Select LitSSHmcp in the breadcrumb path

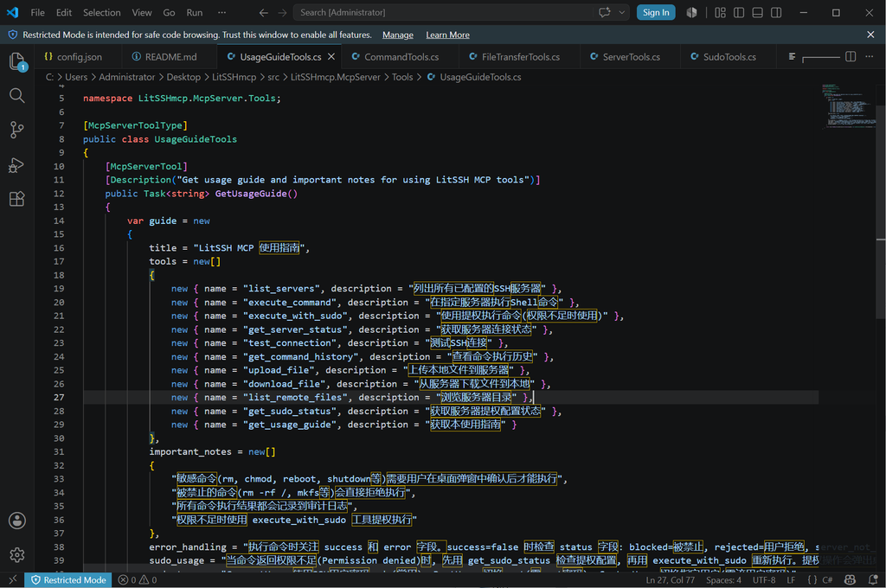[234, 77]
